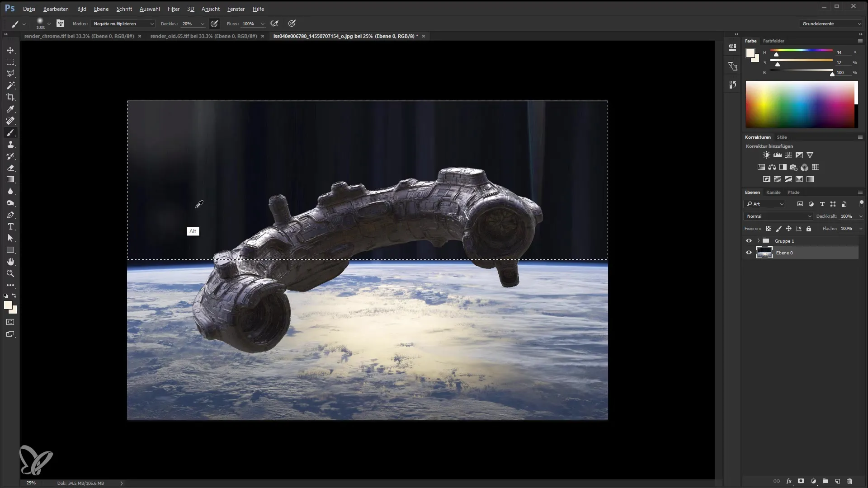The height and width of the screenshot is (488, 868).
Task: Switch to render_chrome.tif document tab
Action: 79,36
